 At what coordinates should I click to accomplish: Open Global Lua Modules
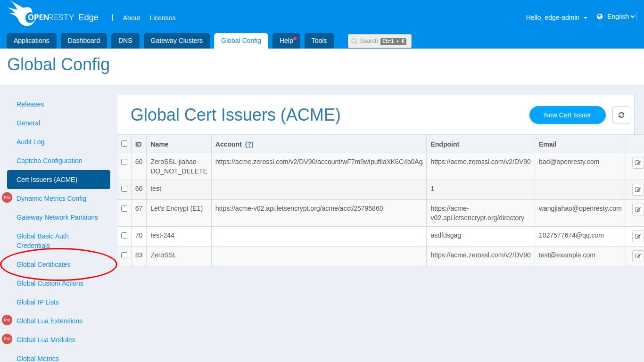(x=46, y=340)
